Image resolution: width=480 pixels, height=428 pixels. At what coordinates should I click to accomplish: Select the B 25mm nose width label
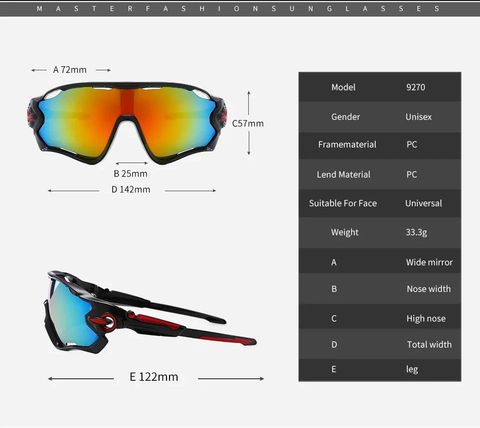[130, 173]
